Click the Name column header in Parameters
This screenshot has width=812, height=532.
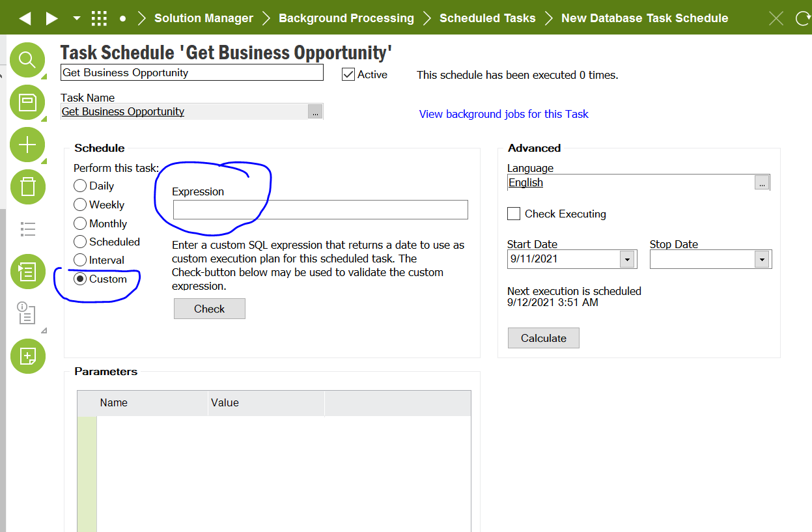point(152,402)
